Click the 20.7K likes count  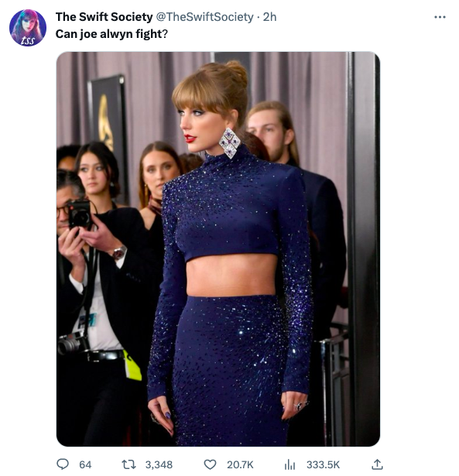[x=240, y=464]
